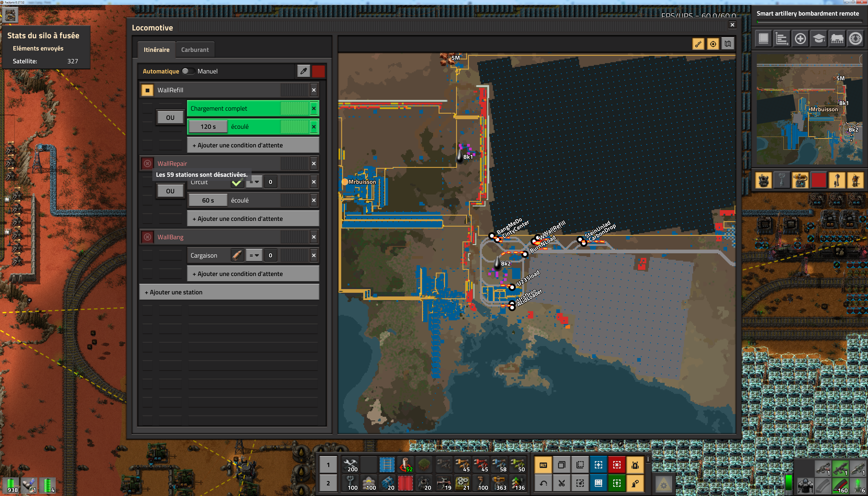Open the locomotive map view icon
The image size is (868, 496).
point(728,44)
